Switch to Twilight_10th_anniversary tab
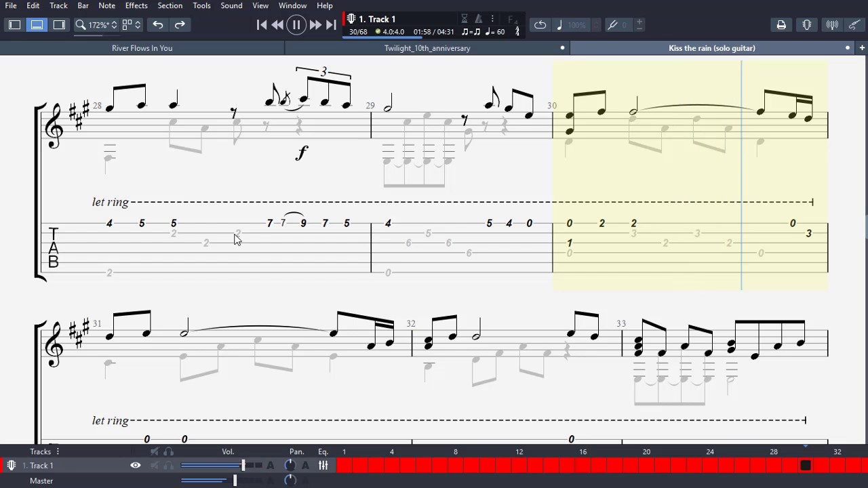868x488 pixels. 427,48
